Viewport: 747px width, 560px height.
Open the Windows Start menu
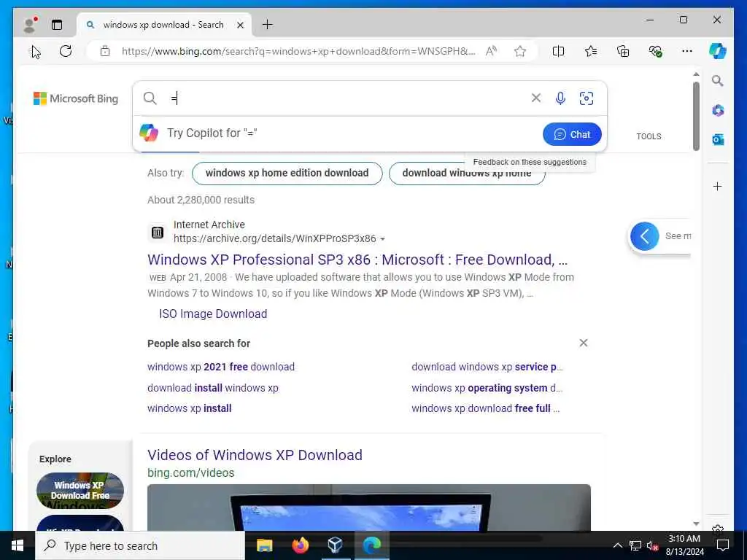(x=18, y=545)
